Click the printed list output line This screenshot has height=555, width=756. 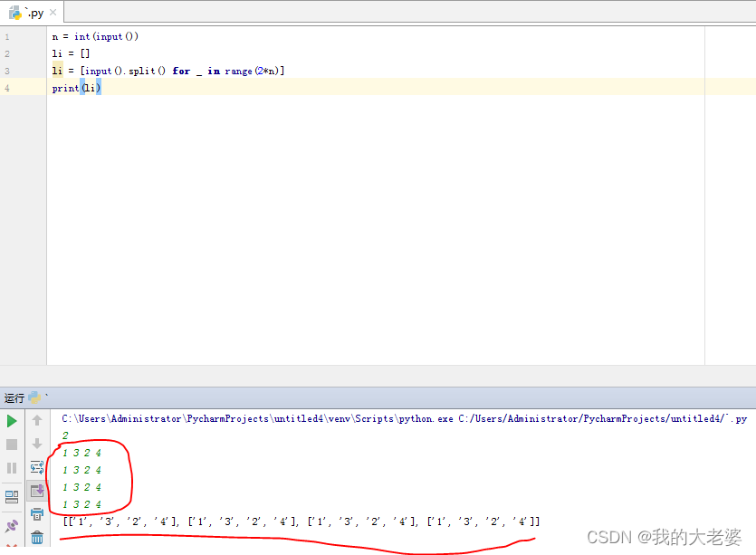click(x=301, y=522)
